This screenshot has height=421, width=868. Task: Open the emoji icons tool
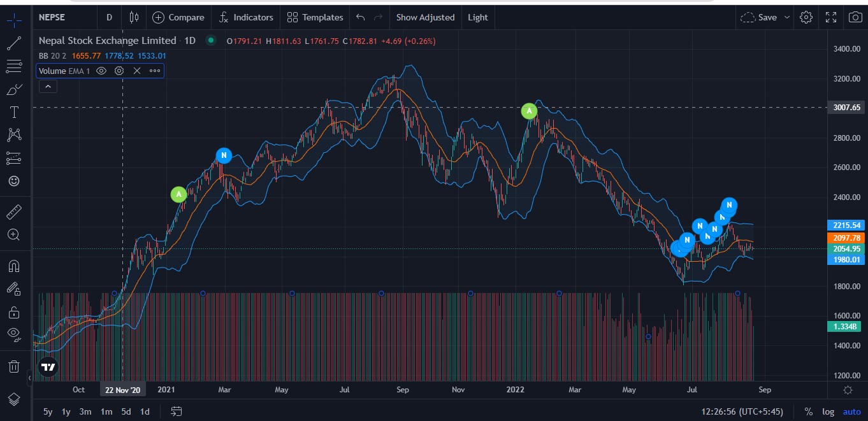[x=14, y=181]
